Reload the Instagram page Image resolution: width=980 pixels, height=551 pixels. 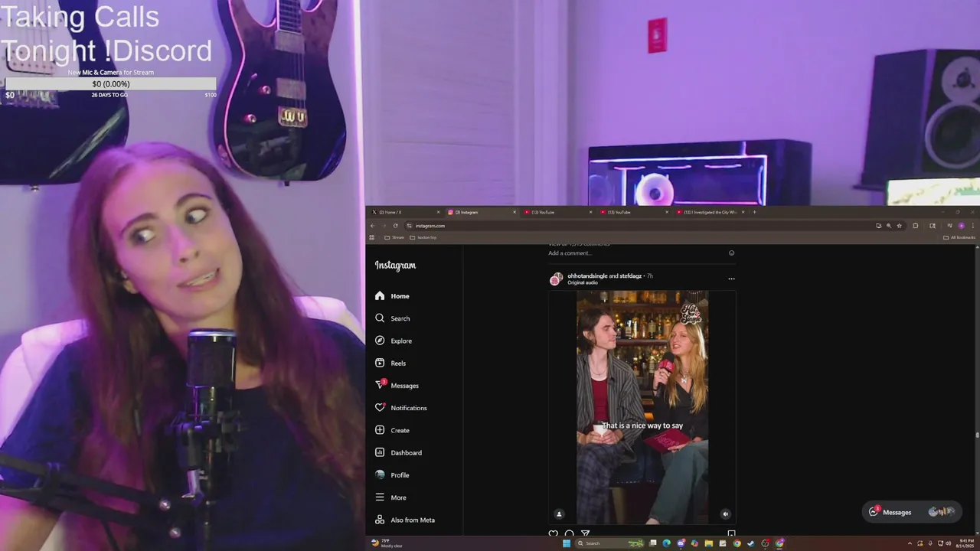[396, 226]
